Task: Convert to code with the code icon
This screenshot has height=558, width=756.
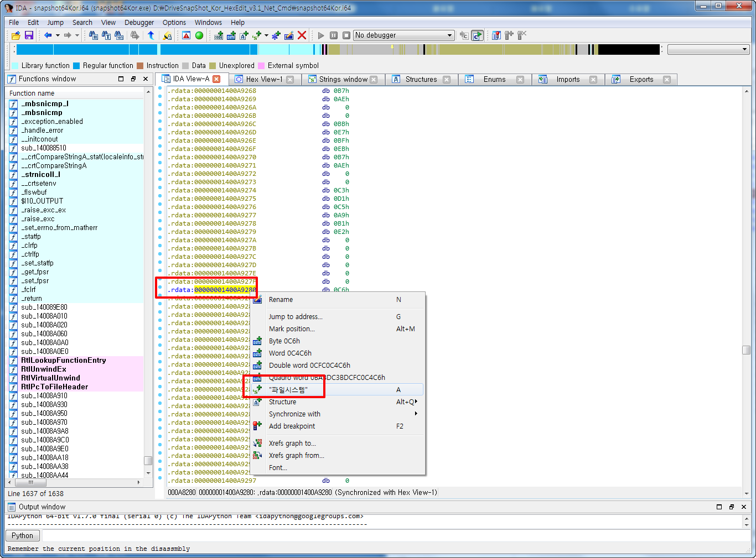Action: click(219, 35)
